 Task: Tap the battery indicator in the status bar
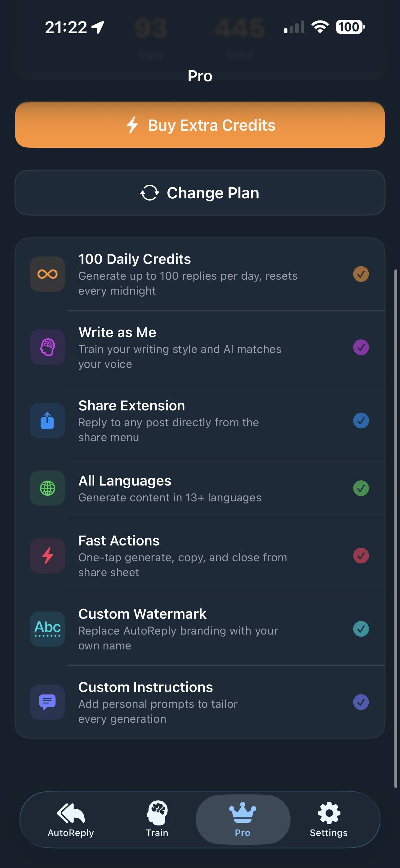pos(349,27)
